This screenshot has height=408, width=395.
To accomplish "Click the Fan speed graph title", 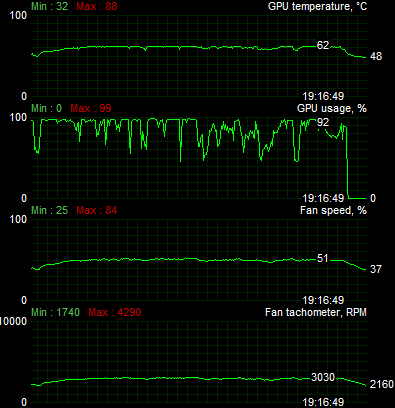I will [333, 210].
